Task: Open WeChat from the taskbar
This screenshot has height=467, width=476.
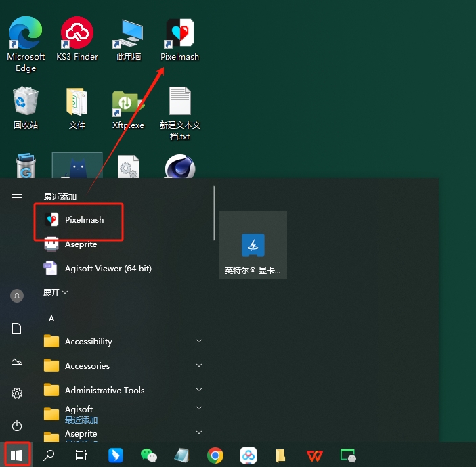Action: click(149, 455)
